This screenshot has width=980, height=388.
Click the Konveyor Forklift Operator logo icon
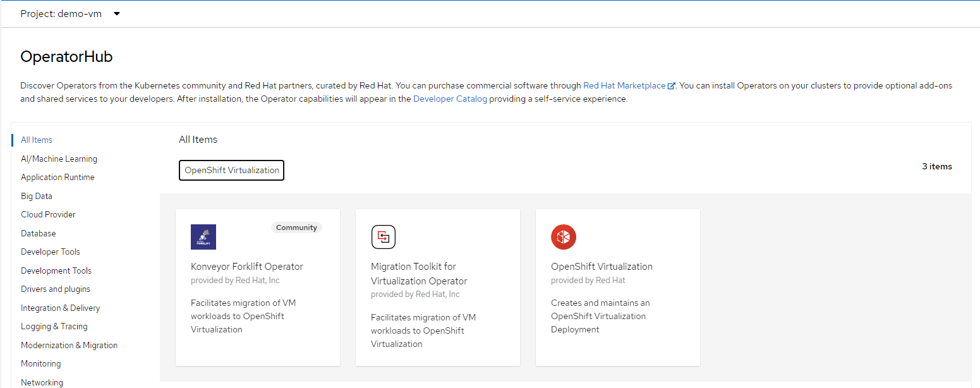[x=203, y=237]
